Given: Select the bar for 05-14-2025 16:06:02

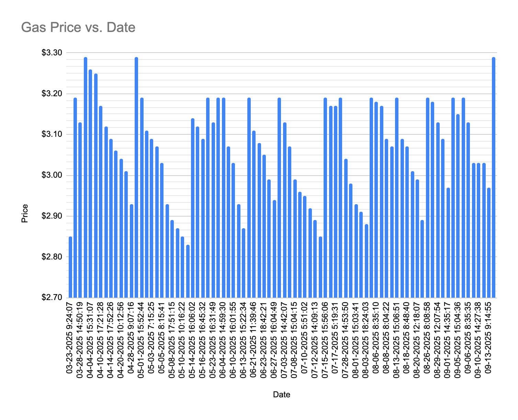Looking at the screenshot, I should pos(193,208).
